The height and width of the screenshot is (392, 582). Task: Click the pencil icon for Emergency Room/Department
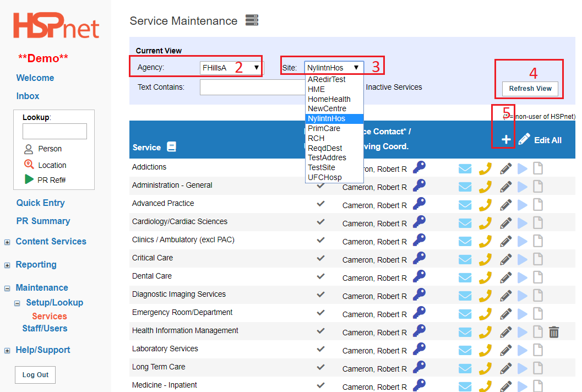click(505, 314)
